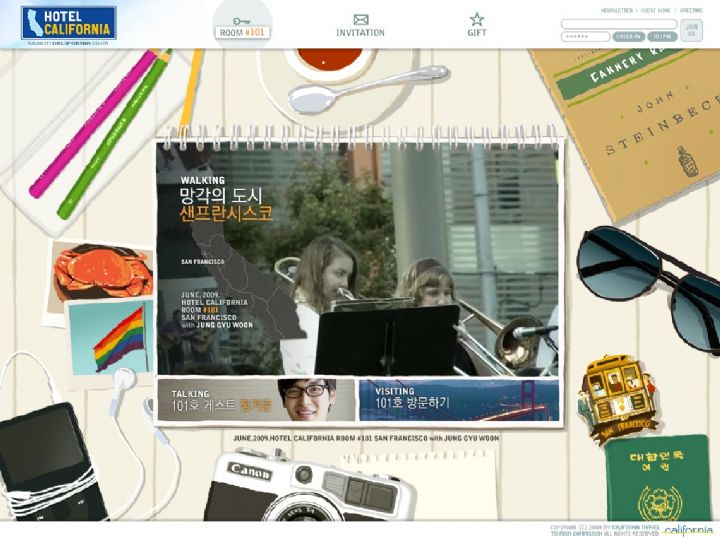
Task: Open the Guest Book link
Action: 655,10
